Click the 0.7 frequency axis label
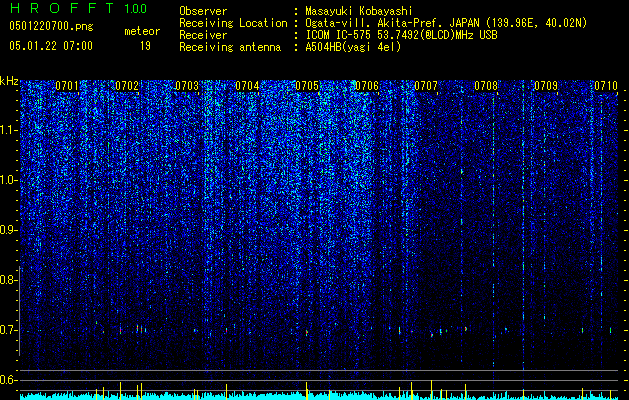The width and height of the screenshot is (629, 400). coord(9,330)
